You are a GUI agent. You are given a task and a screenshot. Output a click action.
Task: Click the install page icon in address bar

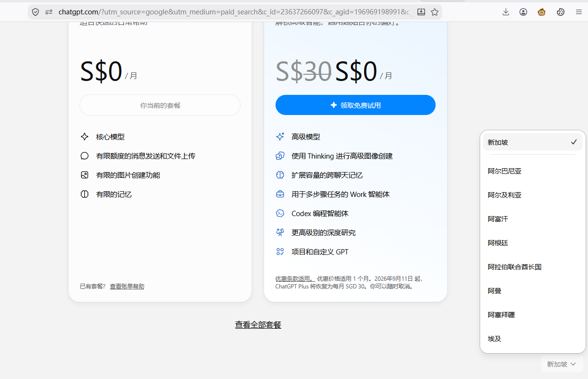tap(421, 12)
